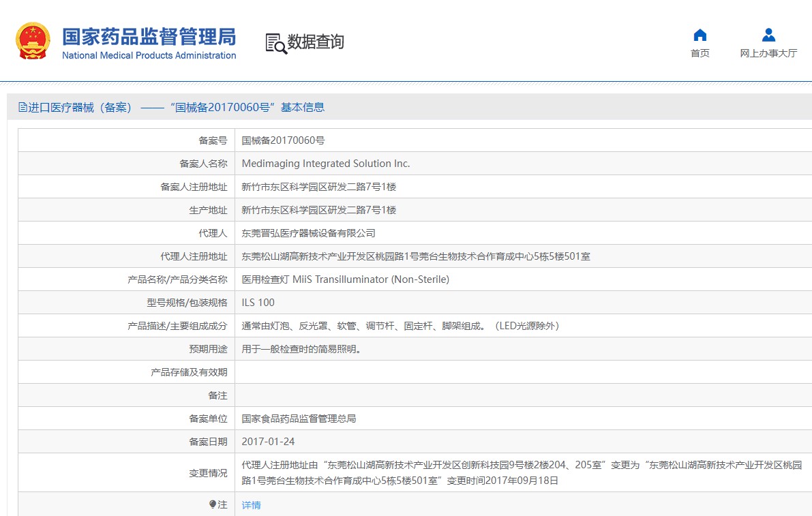812x516 pixels.
Task: Click the agent name 东莞晋弘医疗器械设备有限公司
Action: [308, 233]
